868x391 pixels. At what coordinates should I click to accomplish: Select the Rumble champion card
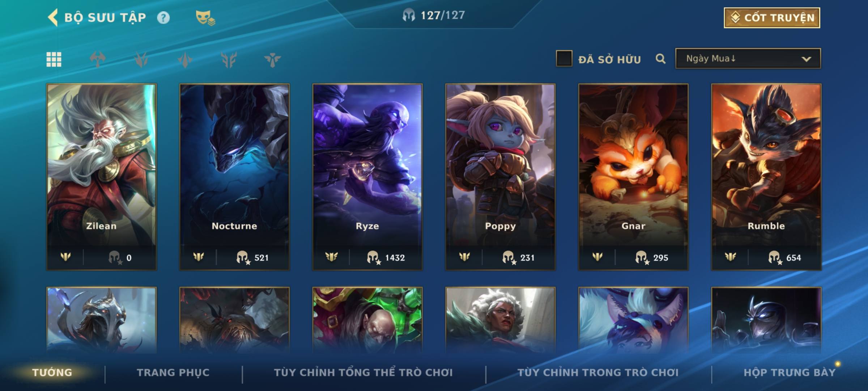[x=766, y=177]
